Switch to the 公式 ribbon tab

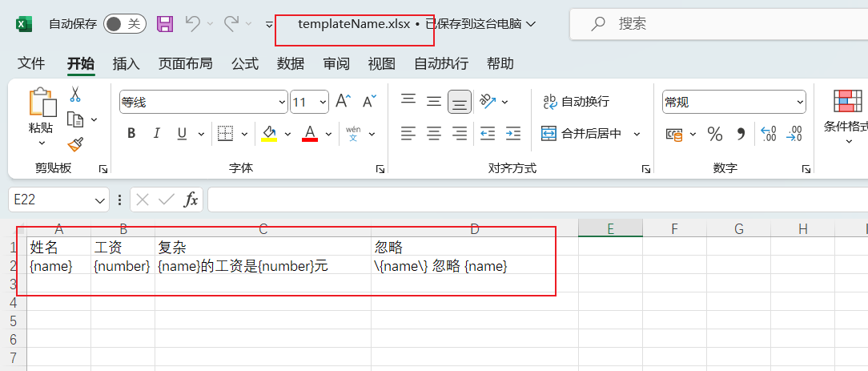coord(245,63)
